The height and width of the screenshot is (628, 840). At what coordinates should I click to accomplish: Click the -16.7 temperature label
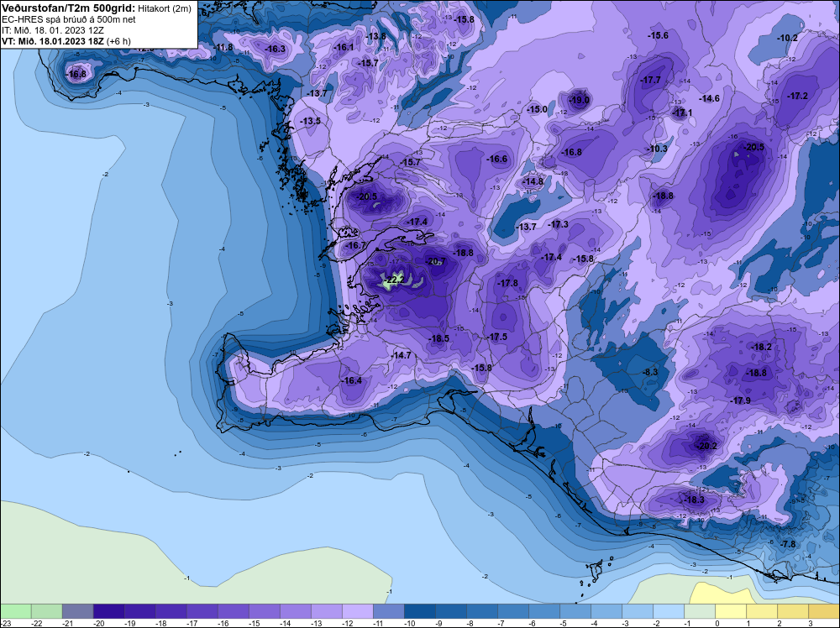pyautogui.click(x=355, y=245)
